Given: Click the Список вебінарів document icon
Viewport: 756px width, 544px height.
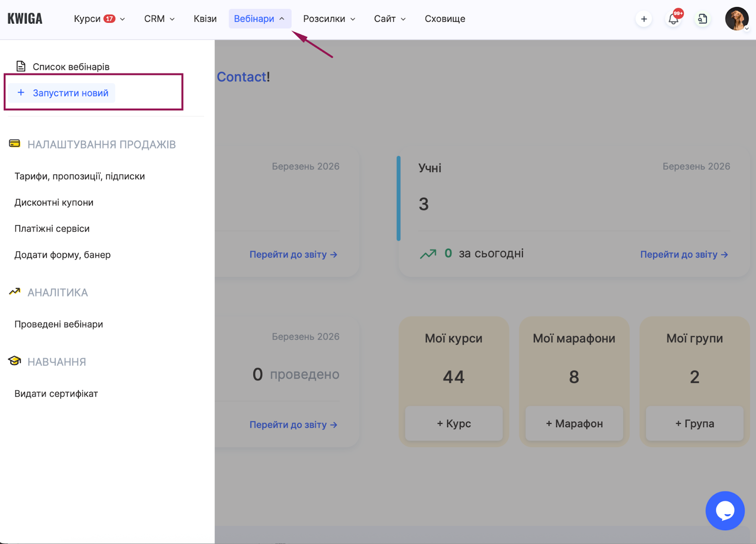Looking at the screenshot, I should click(x=21, y=66).
